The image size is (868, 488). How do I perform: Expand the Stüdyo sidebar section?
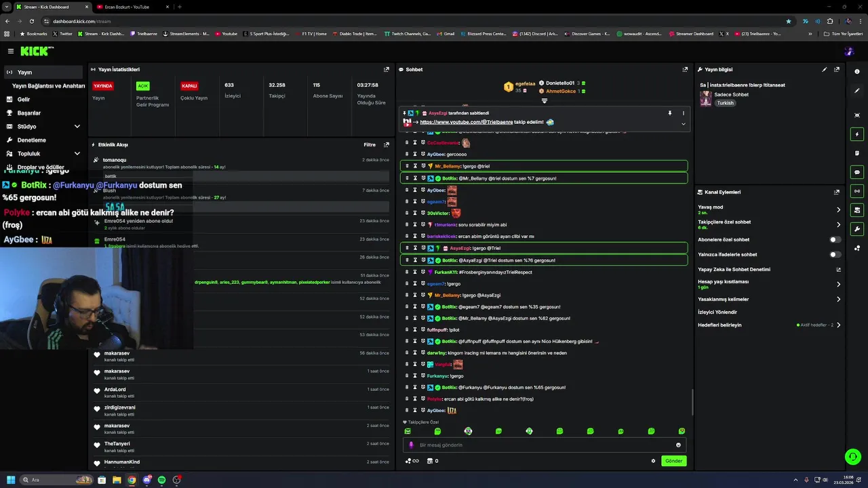[77, 126]
